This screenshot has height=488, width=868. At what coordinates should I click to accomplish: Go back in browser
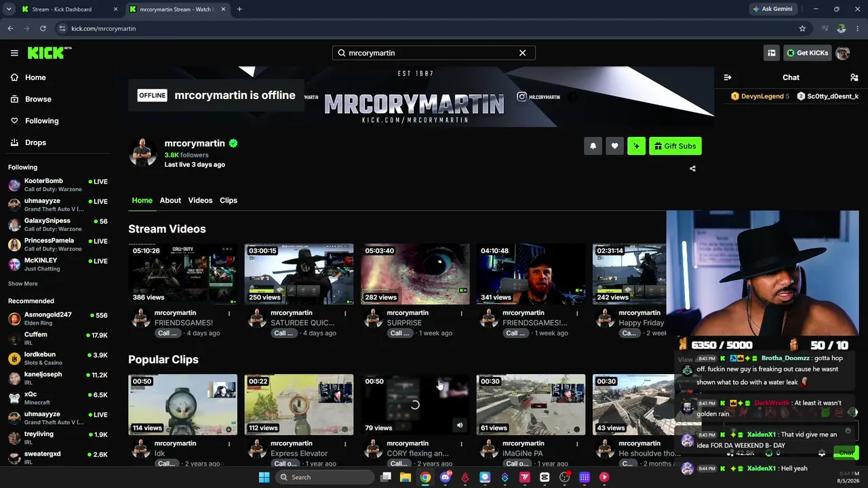10,28
